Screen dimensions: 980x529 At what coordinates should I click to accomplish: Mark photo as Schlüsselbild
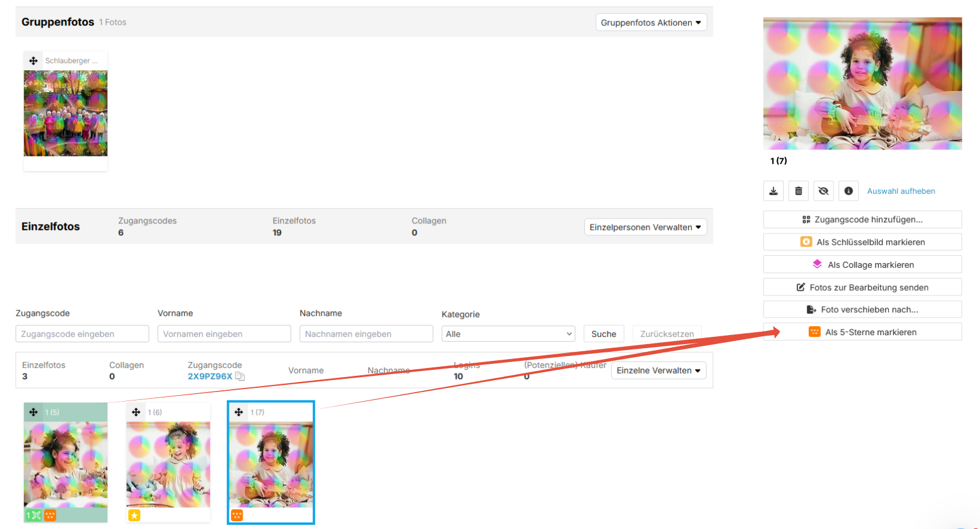click(x=862, y=242)
